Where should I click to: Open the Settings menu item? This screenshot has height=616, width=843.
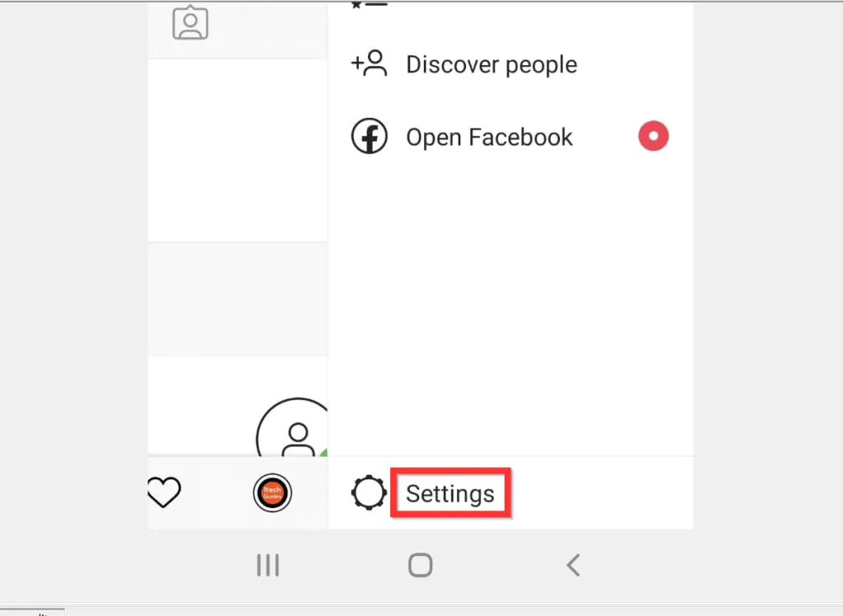510,492
